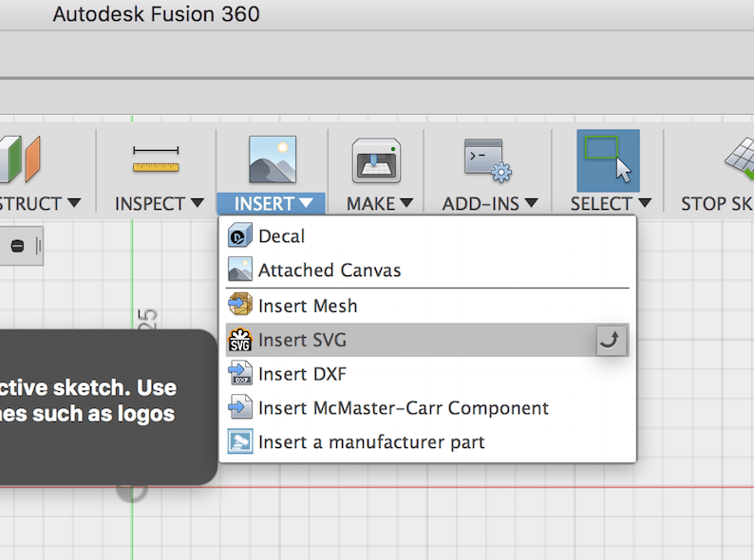Click the Construct planes icon

click(20, 159)
